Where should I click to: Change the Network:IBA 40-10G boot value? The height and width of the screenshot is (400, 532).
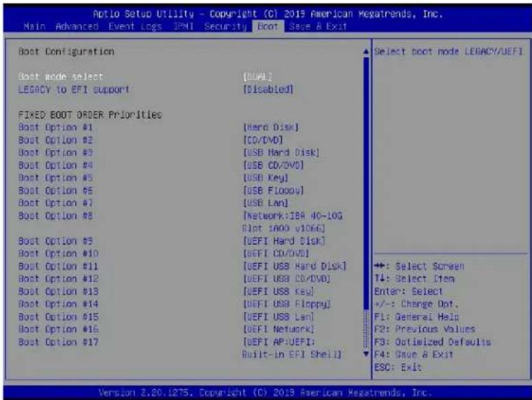(x=293, y=222)
